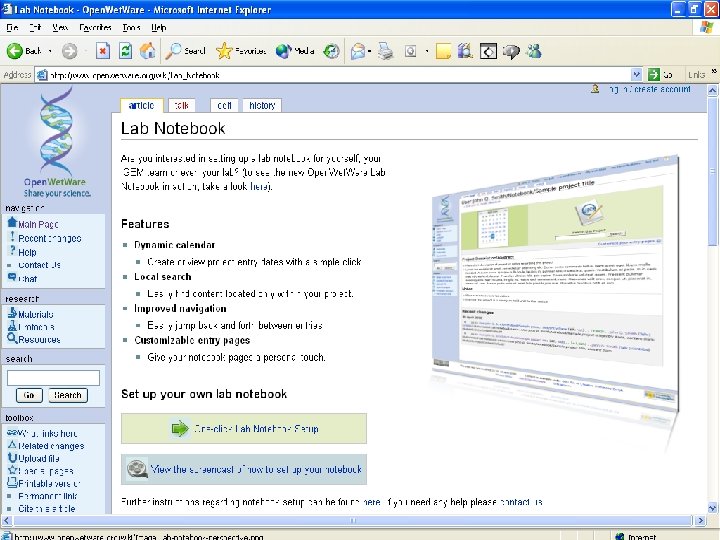The image size is (720, 540).
Task: Open the View menu
Action: (x=60, y=28)
